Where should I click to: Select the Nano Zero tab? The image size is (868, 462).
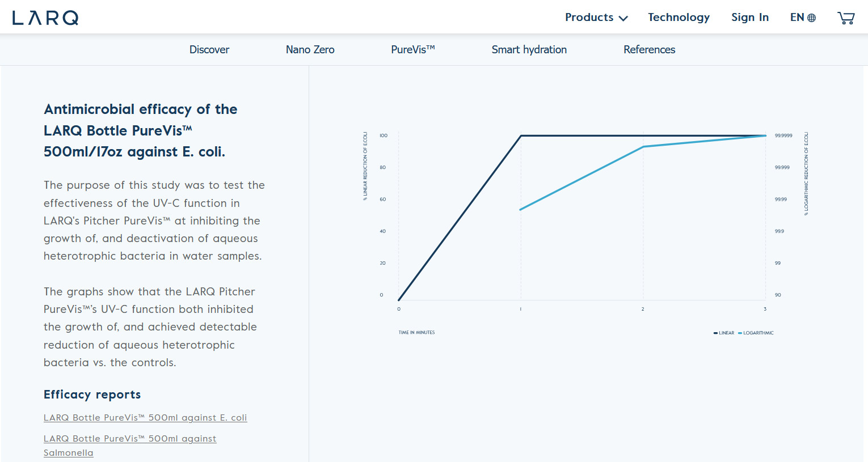[310, 50]
